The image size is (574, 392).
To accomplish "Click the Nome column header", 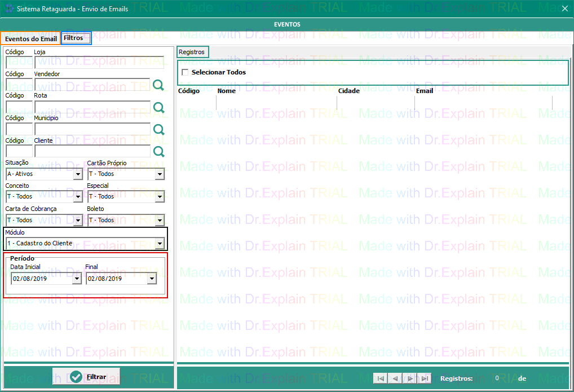I will point(227,91).
